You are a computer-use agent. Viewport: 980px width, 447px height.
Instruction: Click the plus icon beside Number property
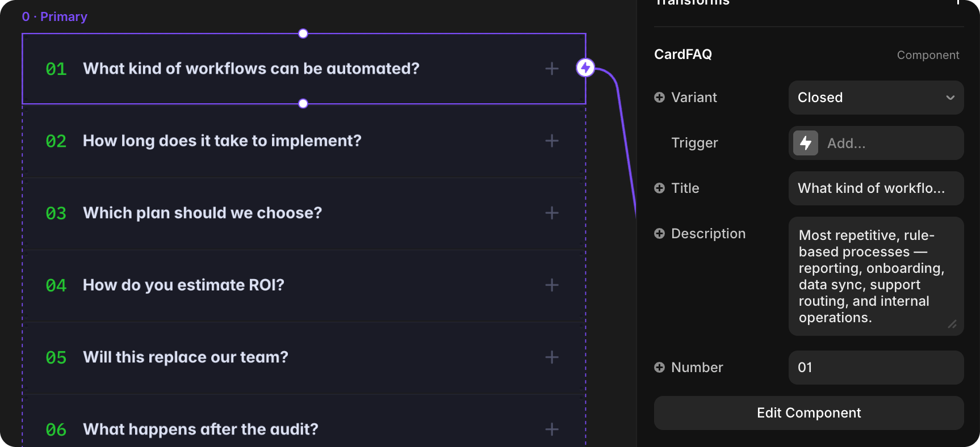click(659, 368)
